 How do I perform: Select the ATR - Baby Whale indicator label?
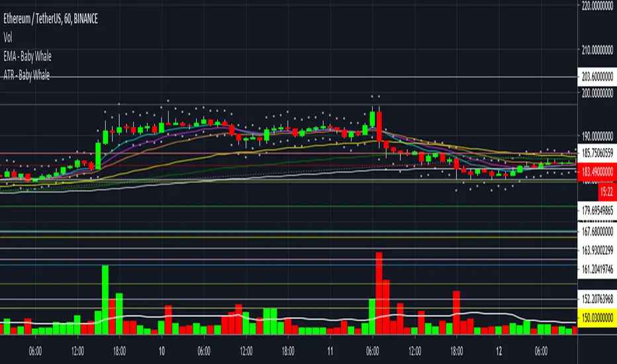click(x=26, y=75)
